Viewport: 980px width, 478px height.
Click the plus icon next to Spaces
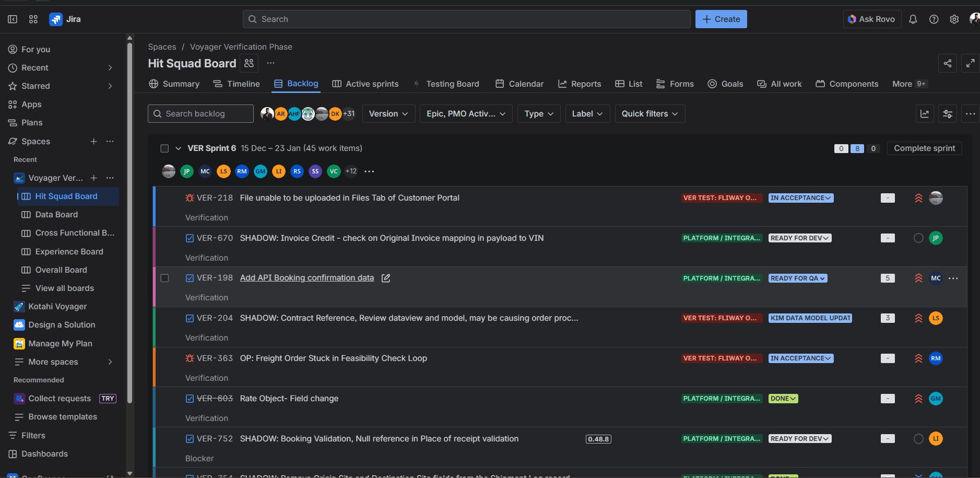point(94,141)
